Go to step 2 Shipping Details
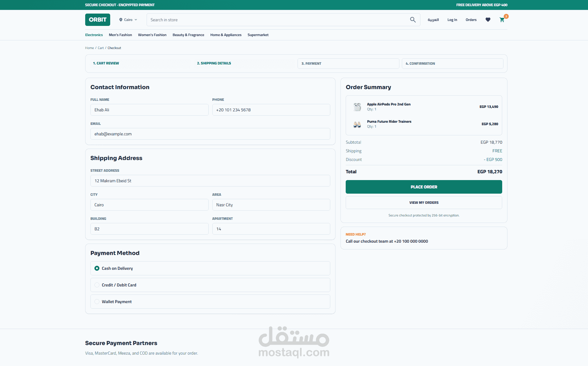This screenshot has width=588, height=366. (x=244, y=63)
